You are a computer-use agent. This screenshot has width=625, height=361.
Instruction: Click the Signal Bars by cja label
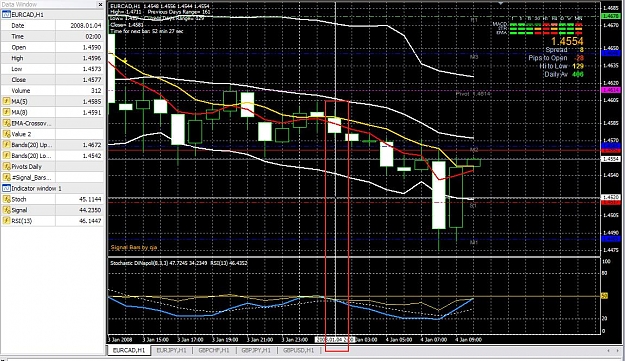[134, 247]
